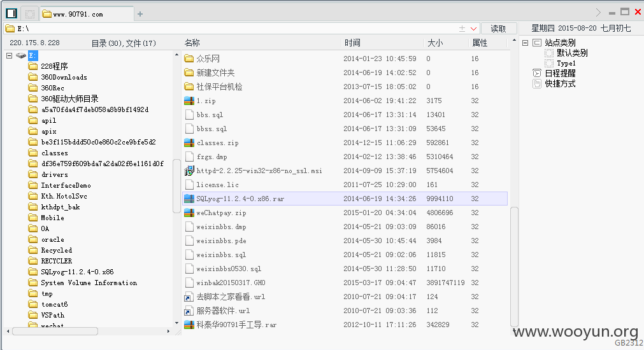Open the OA folder in tree
The image size is (644, 350).
[45, 228]
